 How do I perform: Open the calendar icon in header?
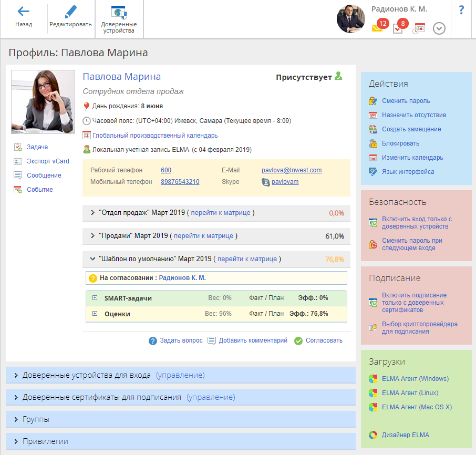click(x=419, y=28)
